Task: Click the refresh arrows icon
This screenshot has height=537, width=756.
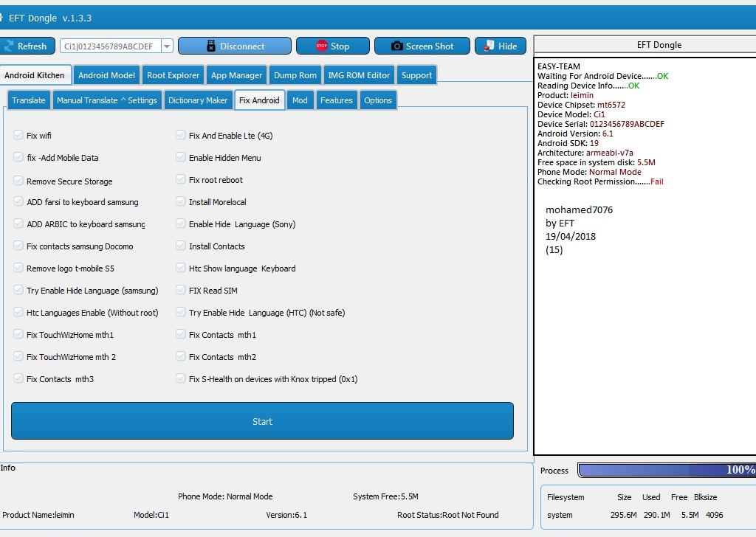Action: pyautogui.click(x=9, y=46)
